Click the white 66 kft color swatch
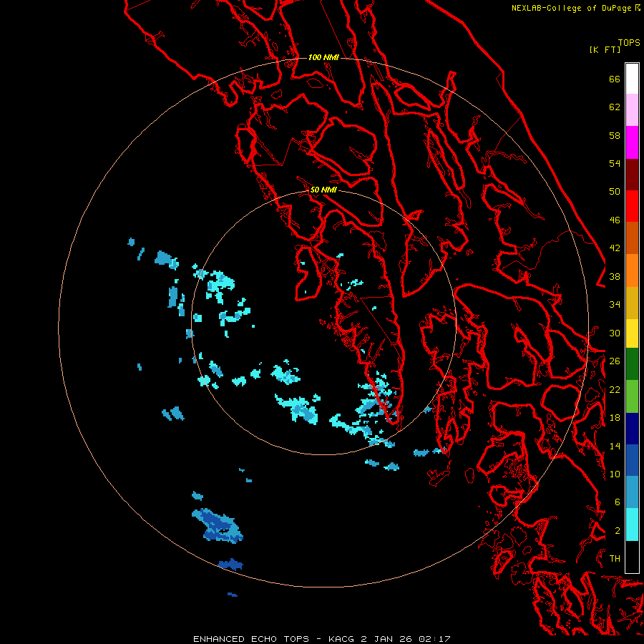 632,79
